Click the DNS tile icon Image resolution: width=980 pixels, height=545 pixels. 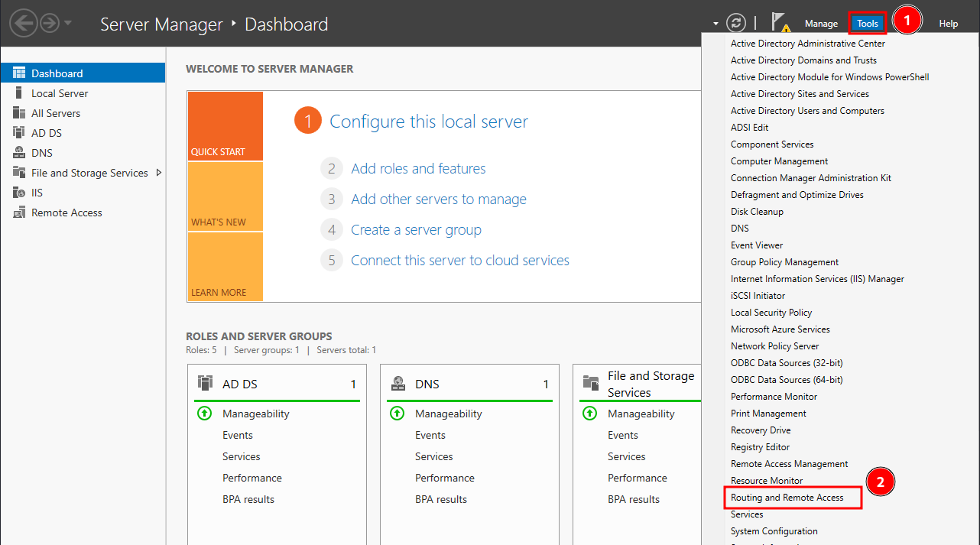pos(398,383)
